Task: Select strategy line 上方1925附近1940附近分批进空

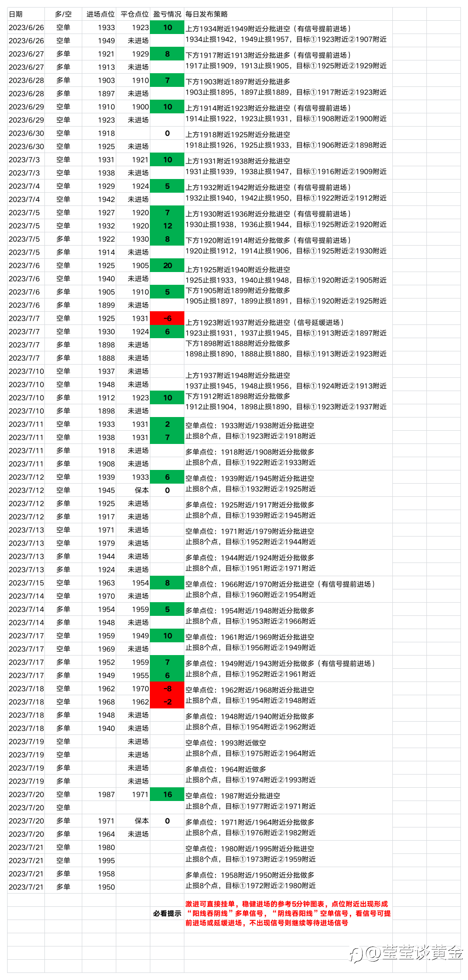Action: 238,270
